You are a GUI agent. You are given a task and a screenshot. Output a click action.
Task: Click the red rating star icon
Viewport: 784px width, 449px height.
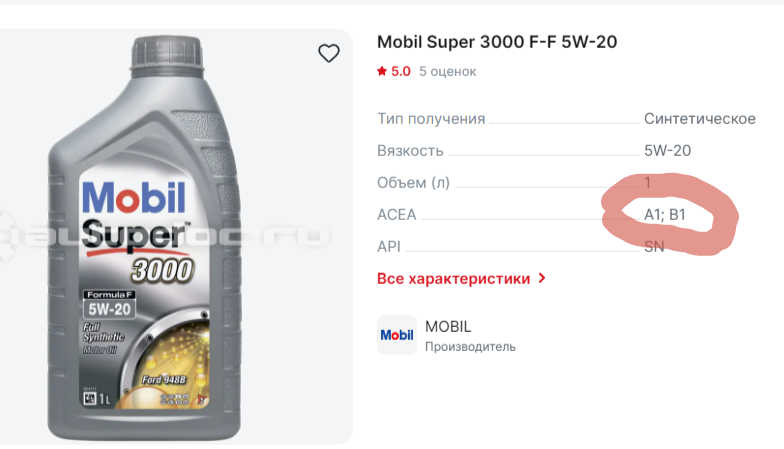(382, 72)
